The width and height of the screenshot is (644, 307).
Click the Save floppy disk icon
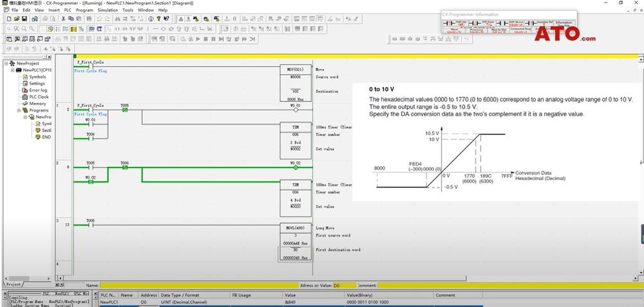[x=24, y=19]
